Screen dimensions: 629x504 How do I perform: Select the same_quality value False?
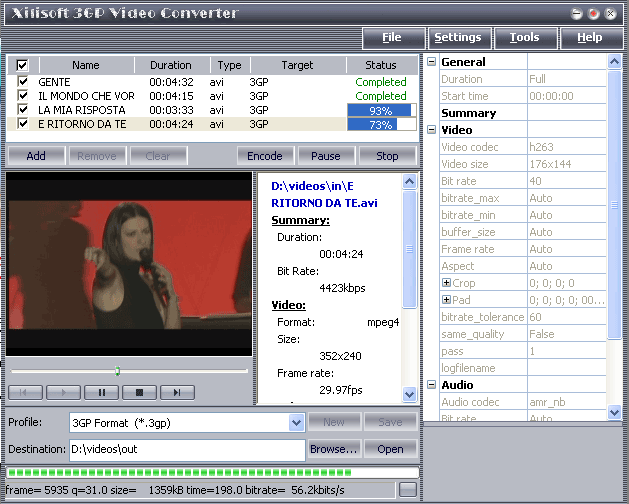coord(542,334)
